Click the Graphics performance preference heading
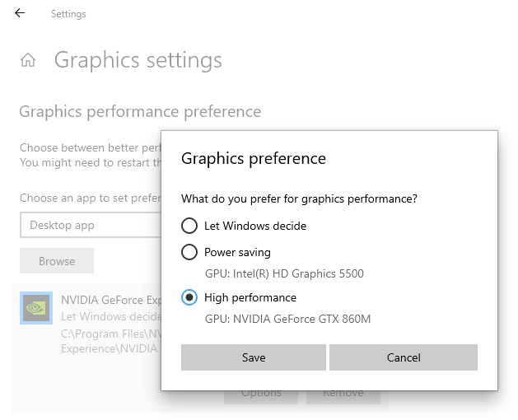518x420 pixels. point(140,111)
